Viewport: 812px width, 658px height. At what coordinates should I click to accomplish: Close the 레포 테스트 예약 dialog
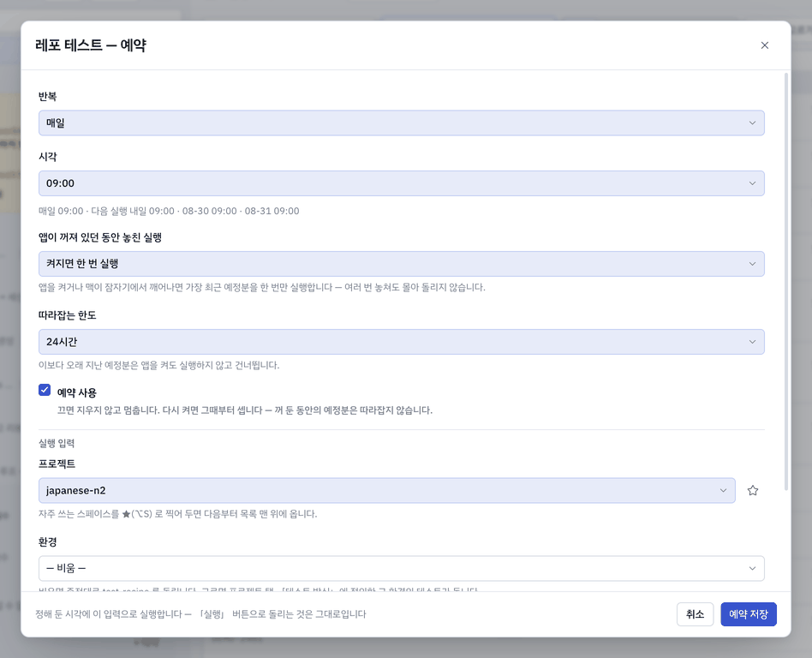[x=764, y=45]
